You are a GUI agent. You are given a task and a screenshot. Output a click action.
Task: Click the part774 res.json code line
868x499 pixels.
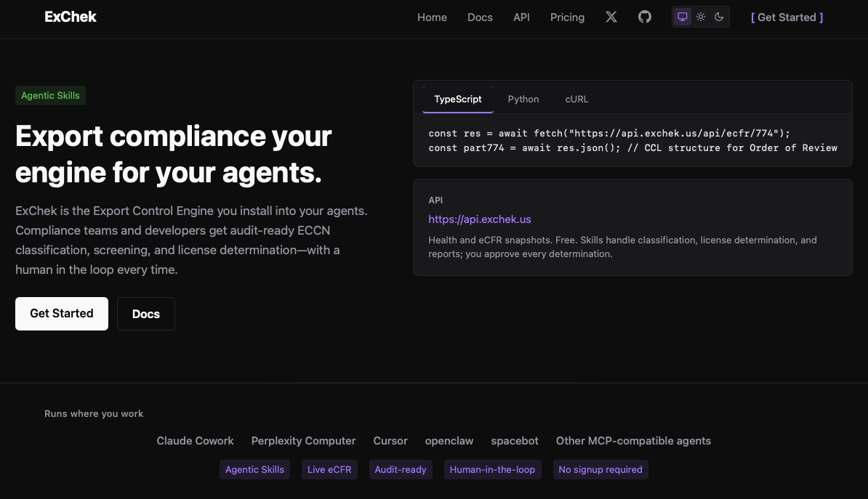(632, 147)
